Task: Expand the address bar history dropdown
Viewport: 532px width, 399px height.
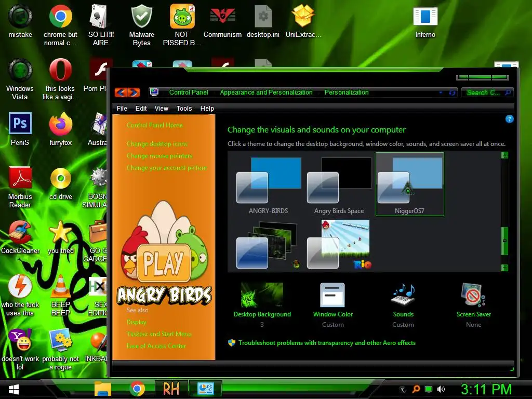Action: coord(441,92)
